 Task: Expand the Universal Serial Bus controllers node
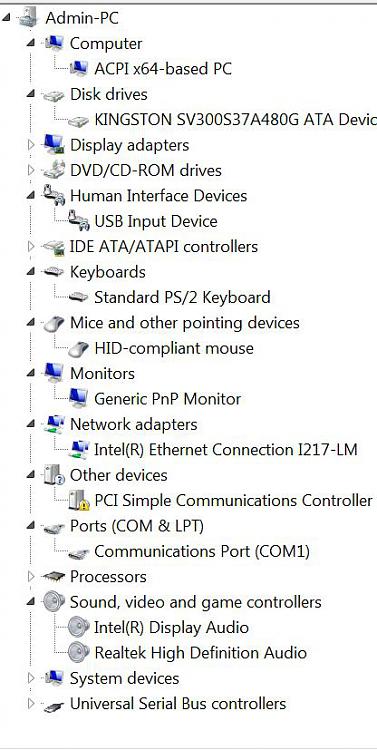tap(31, 704)
